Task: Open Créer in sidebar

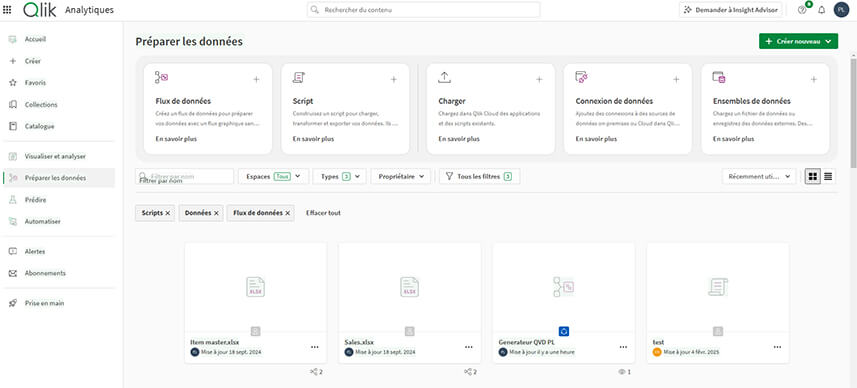Action: click(33, 61)
